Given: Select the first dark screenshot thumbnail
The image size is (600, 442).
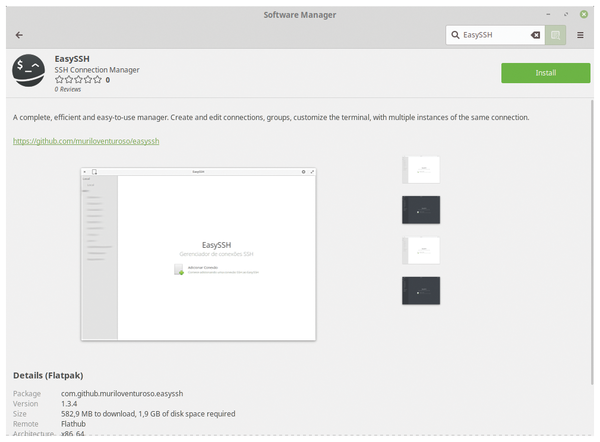Looking at the screenshot, I should click(x=421, y=210).
